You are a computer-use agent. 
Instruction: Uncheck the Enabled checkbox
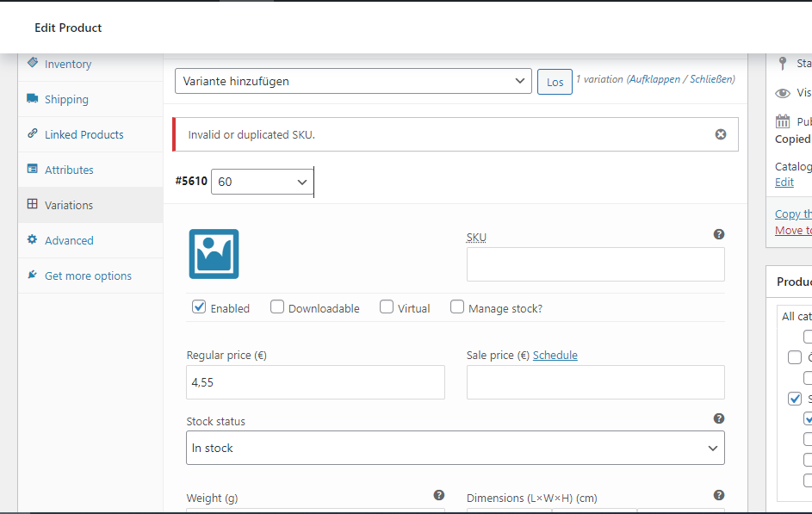(199, 307)
